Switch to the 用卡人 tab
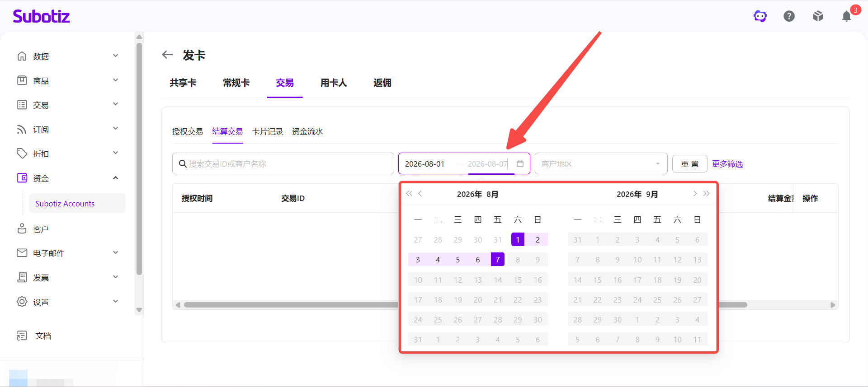The image size is (868, 387). [334, 83]
